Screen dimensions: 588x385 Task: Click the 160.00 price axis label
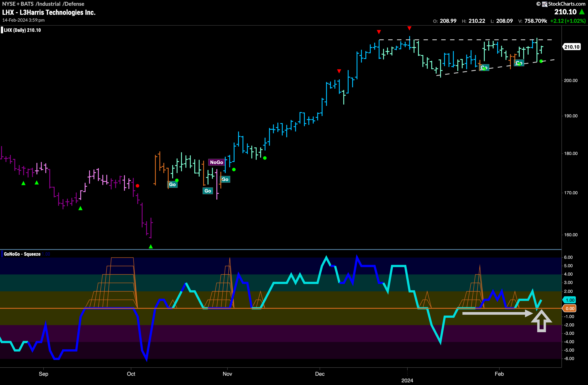[x=571, y=235]
